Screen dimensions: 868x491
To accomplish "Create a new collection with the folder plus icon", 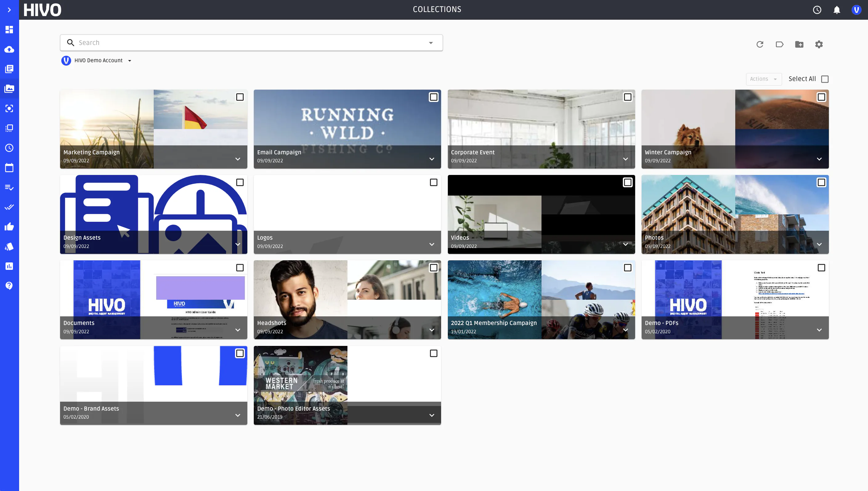I will (799, 44).
